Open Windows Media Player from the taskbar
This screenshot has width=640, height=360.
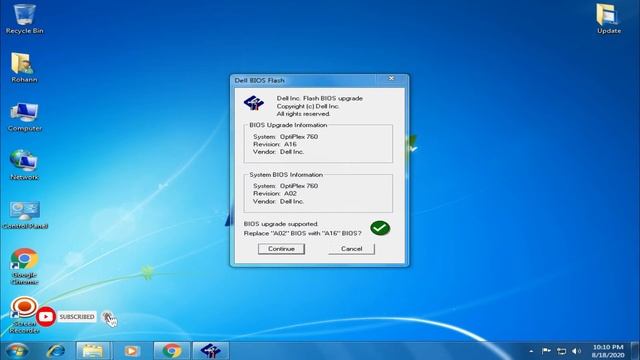pyautogui.click(x=131, y=351)
